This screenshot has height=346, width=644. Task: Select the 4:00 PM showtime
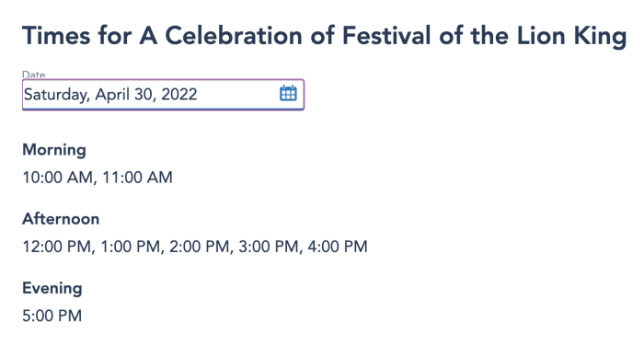[338, 247]
